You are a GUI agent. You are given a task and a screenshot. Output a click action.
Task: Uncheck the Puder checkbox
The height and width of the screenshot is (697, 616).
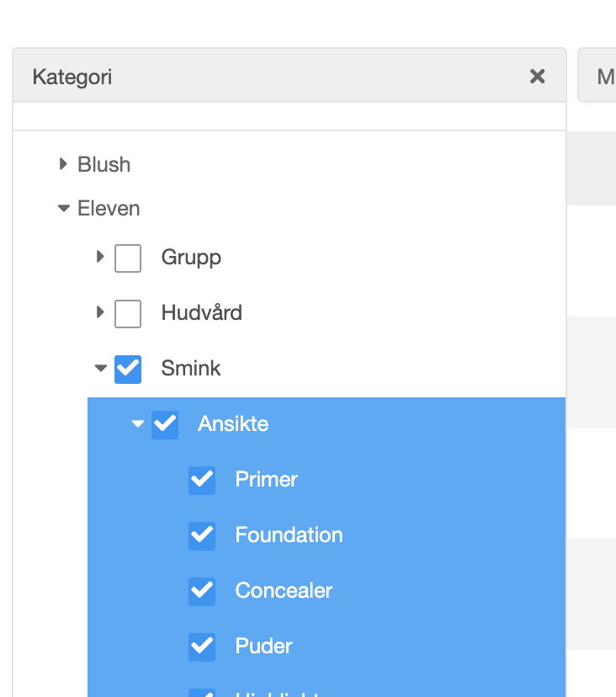click(202, 646)
